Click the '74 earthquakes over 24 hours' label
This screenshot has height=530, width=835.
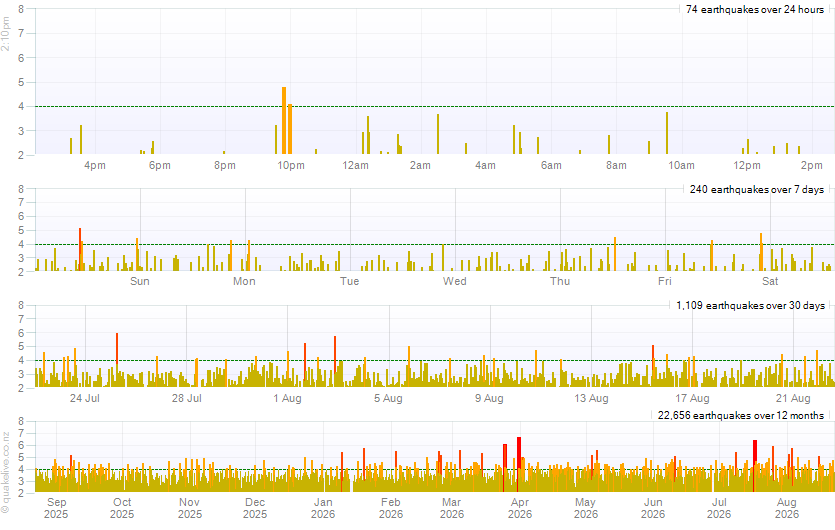(755, 10)
